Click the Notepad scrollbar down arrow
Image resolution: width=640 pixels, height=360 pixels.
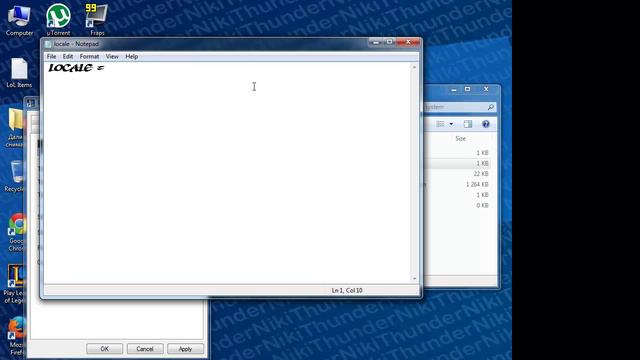(x=415, y=278)
